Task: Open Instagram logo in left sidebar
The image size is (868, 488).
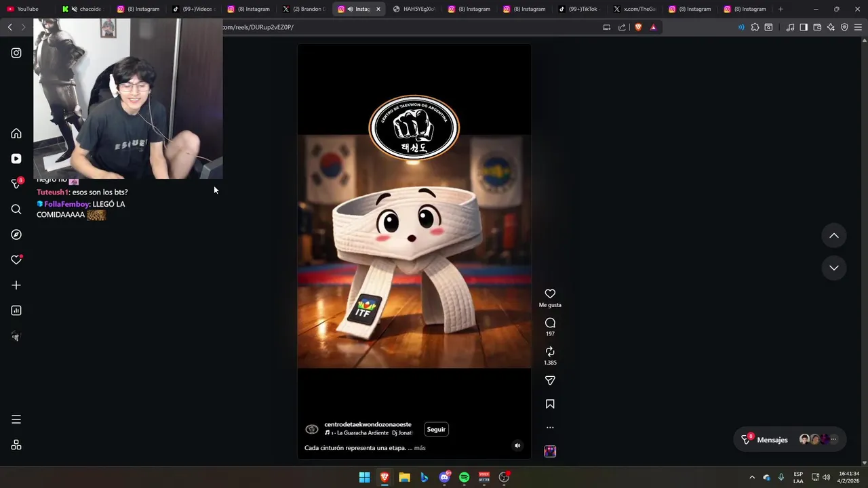Action: coord(16,53)
